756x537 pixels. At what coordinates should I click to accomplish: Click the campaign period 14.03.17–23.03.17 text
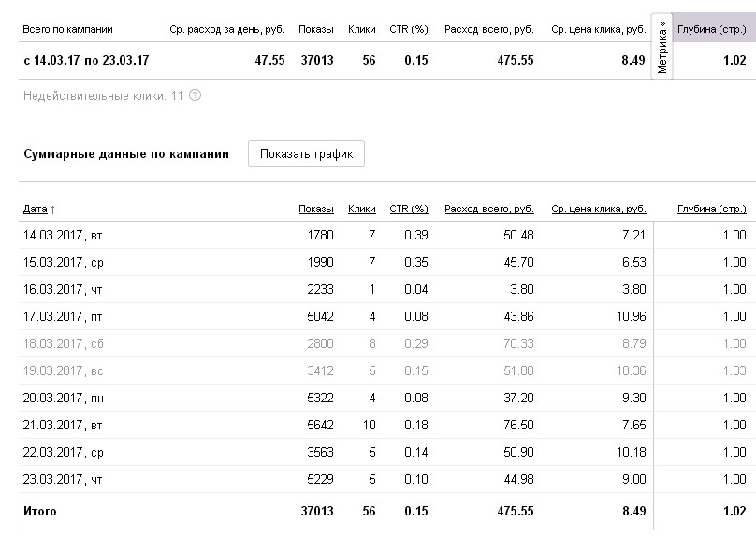(x=86, y=61)
